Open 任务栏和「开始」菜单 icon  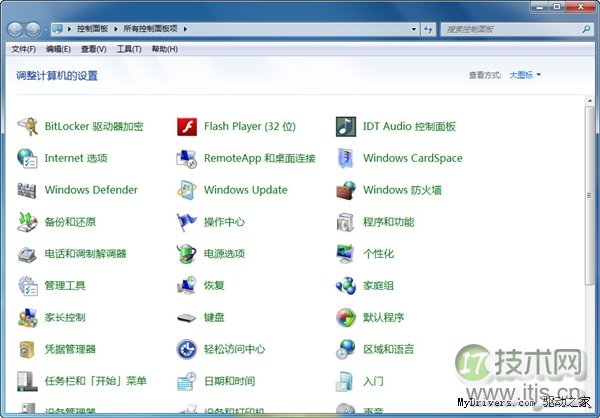[28, 381]
